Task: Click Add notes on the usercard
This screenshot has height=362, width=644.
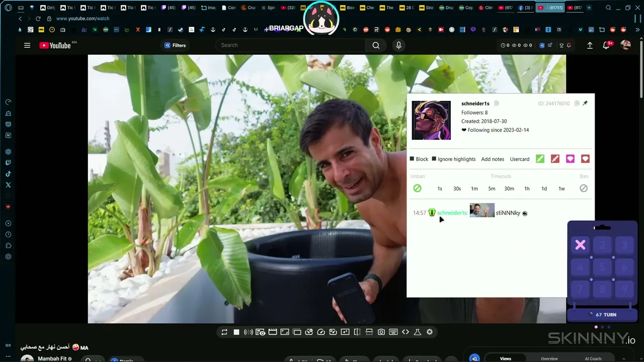Action: (x=493, y=159)
